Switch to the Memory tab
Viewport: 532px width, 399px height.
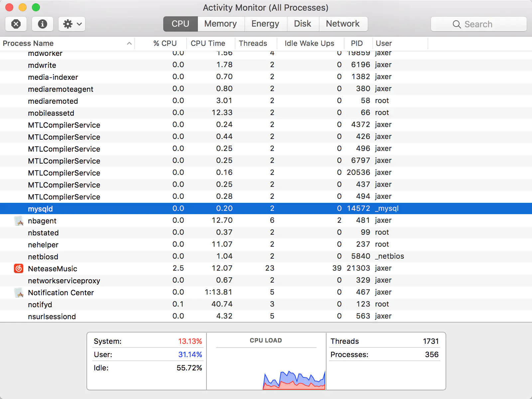click(220, 24)
